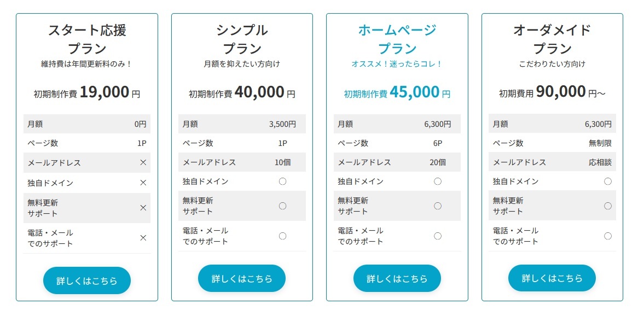
Task: Click the メールアドレス 20個 row in ホームページプラン
Action: pos(397,162)
